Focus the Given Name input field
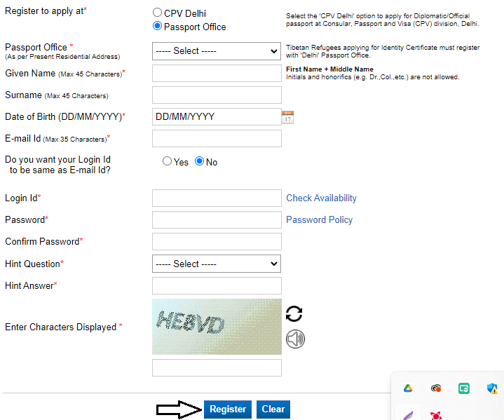Image resolution: width=504 pixels, height=420 pixels. 217,74
